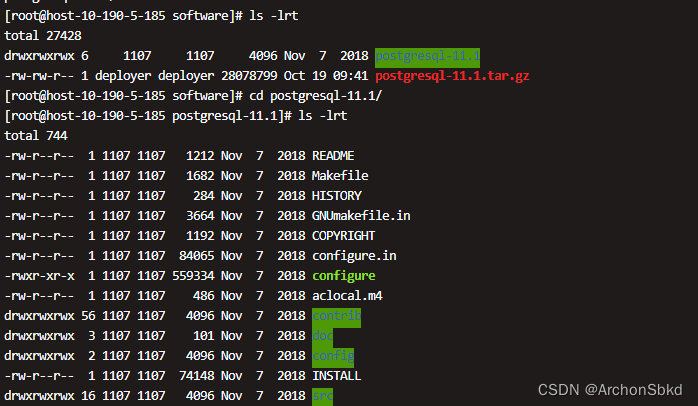Select the file size 559334
This screenshot has width=698, height=406.
[193, 276]
